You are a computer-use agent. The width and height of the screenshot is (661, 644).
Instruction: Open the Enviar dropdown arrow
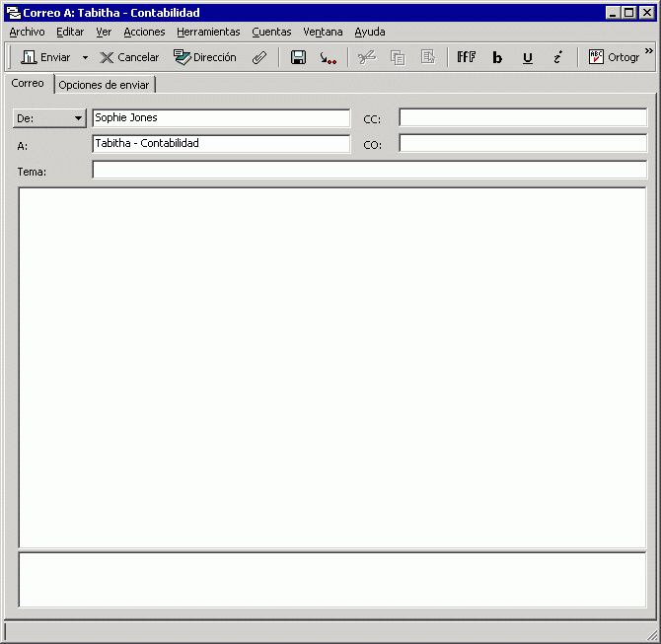pos(85,57)
